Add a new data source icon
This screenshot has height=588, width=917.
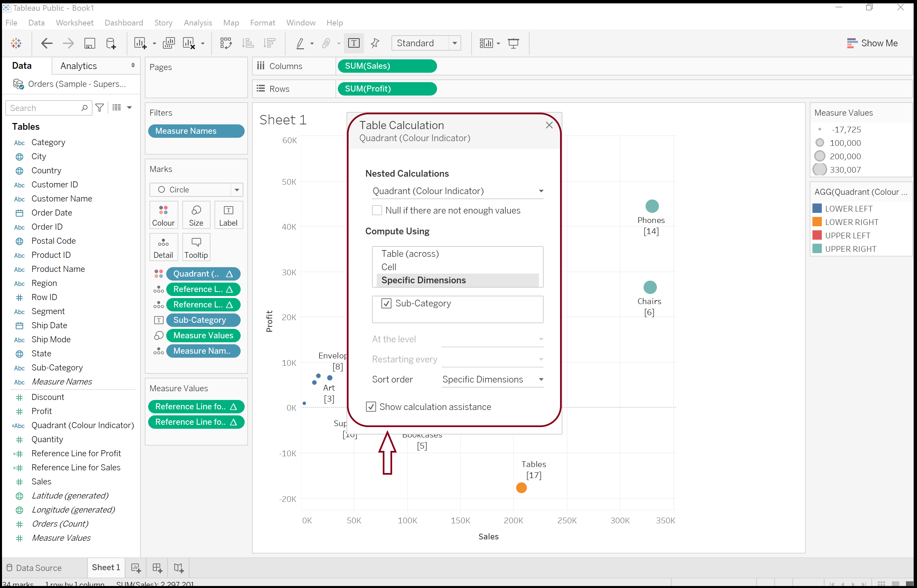click(111, 43)
